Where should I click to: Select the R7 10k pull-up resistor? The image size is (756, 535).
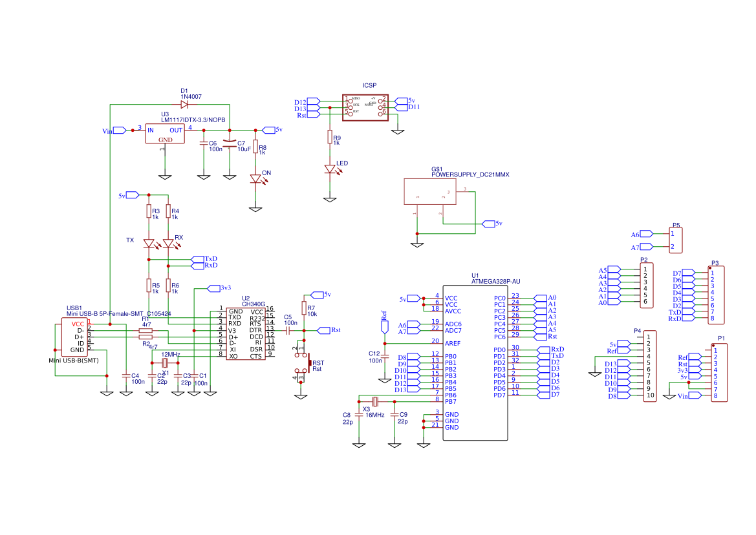tap(304, 308)
